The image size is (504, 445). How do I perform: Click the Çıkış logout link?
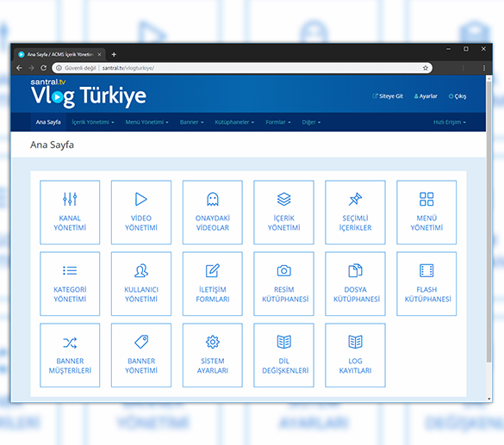pos(457,96)
